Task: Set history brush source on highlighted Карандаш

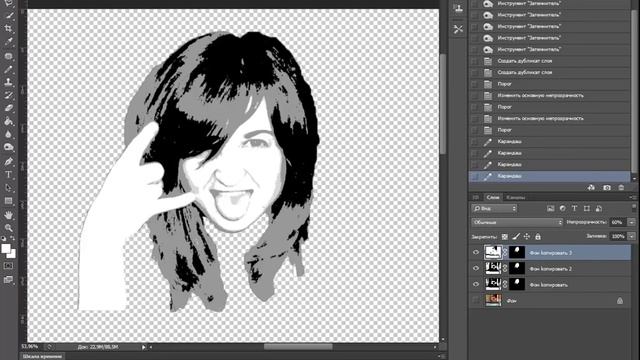Action: point(474,176)
